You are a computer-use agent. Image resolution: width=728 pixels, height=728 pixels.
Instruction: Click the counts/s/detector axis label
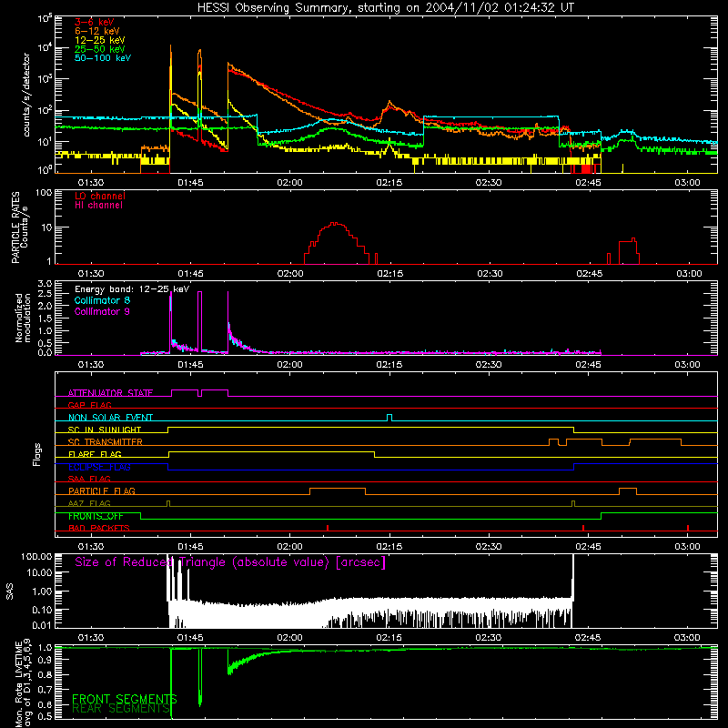pos(26,95)
